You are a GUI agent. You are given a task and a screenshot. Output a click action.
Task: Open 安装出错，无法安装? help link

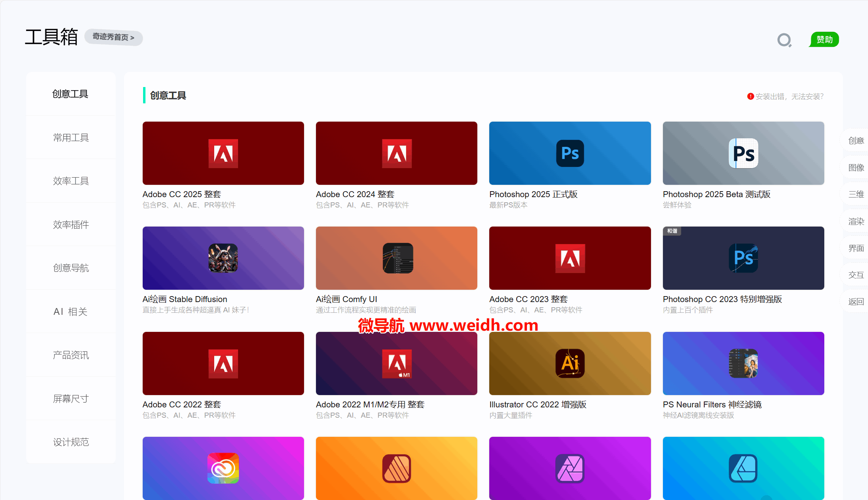coord(789,96)
